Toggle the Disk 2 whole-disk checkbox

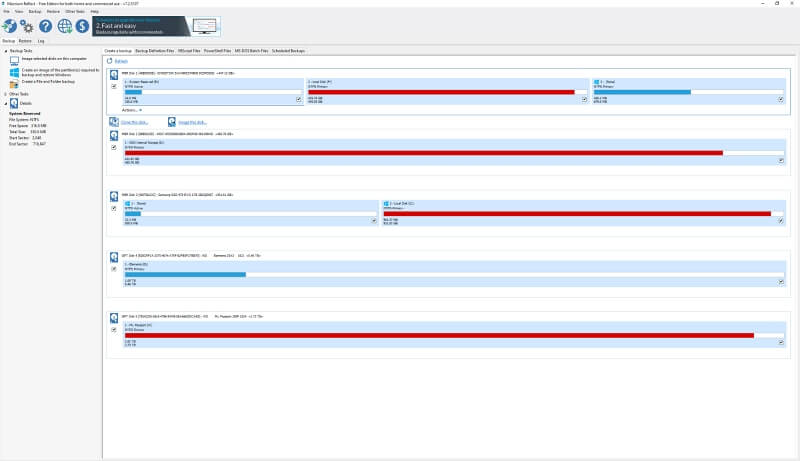point(114,147)
